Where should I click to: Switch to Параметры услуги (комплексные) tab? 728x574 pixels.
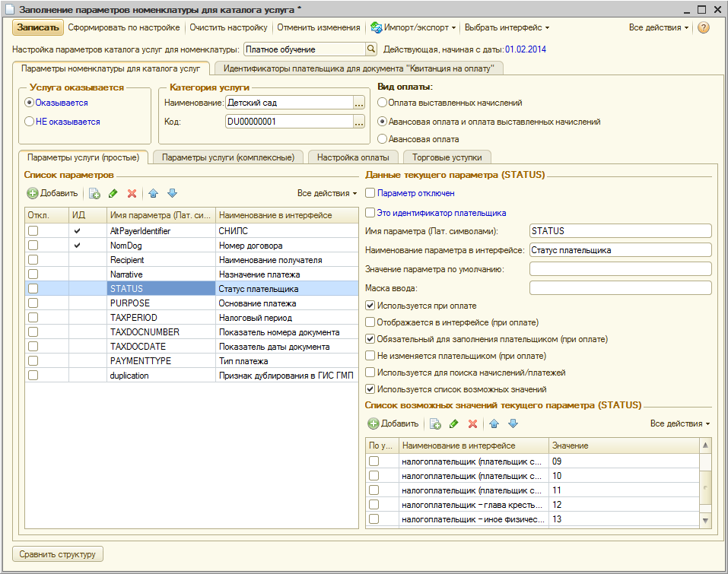click(x=228, y=158)
